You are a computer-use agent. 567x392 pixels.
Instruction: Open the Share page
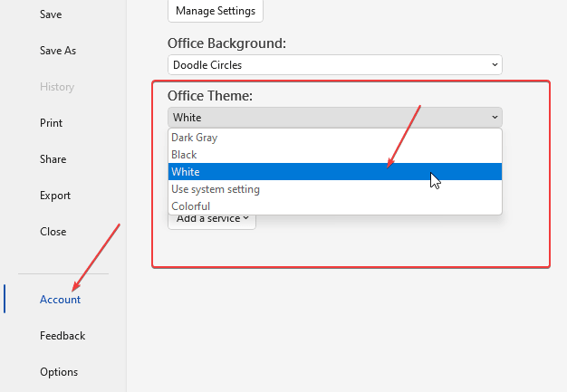tap(53, 159)
